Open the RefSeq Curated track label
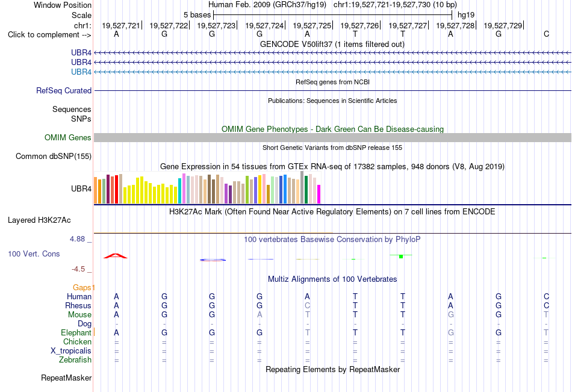Screen dimensions: 572x392 coord(64,90)
